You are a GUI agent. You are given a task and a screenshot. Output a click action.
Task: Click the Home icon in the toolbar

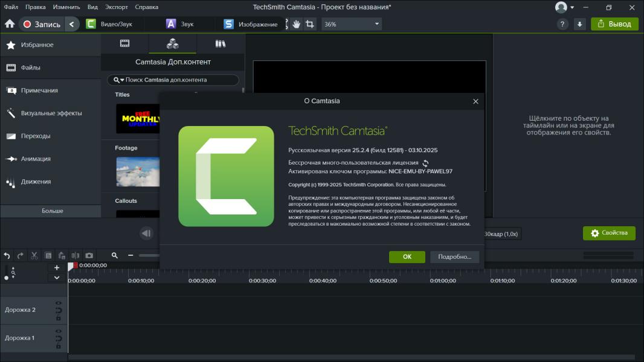10,24
